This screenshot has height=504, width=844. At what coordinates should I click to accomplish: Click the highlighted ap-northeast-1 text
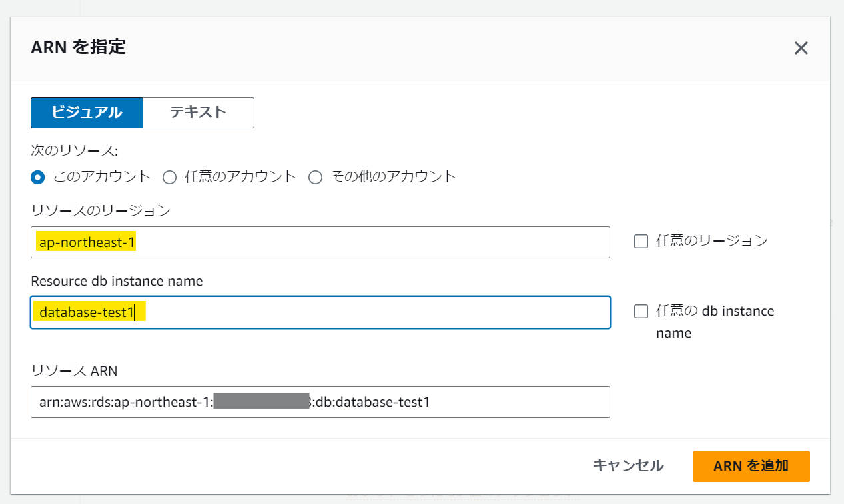pyautogui.click(x=86, y=242)
